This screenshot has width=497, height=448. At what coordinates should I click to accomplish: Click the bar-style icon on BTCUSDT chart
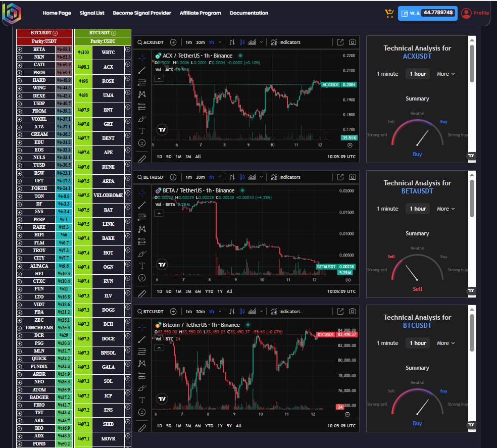(x=232, y=311)
